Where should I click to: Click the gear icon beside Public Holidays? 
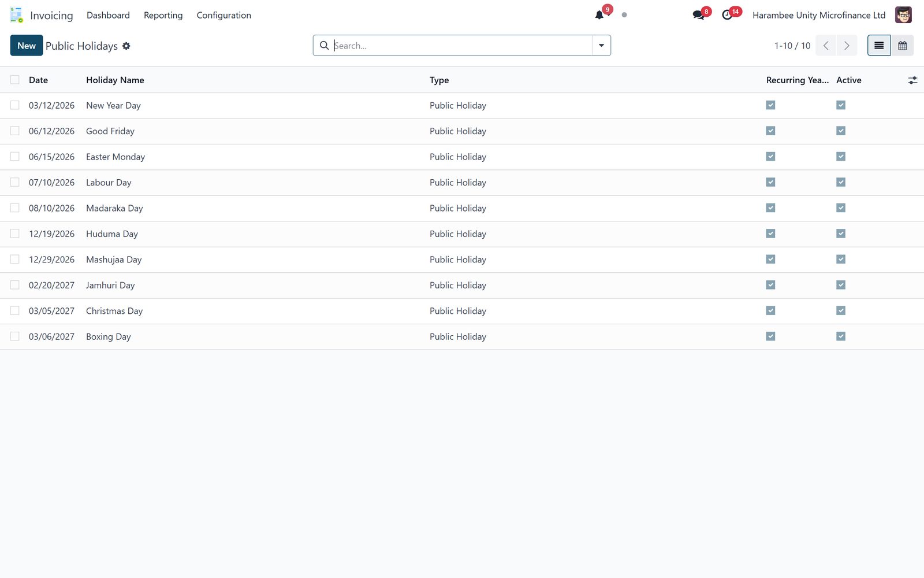(126, 46)
